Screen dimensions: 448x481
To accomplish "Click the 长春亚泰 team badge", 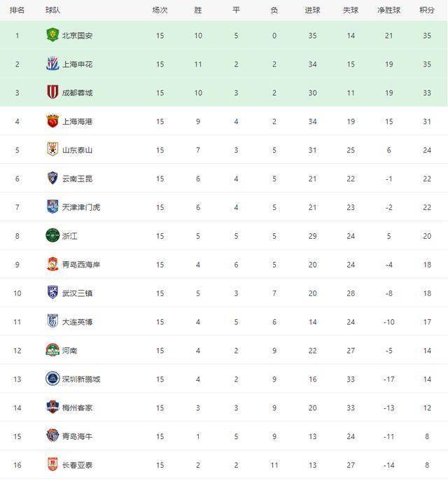I will pyautogui.click(x=52, y=465).
